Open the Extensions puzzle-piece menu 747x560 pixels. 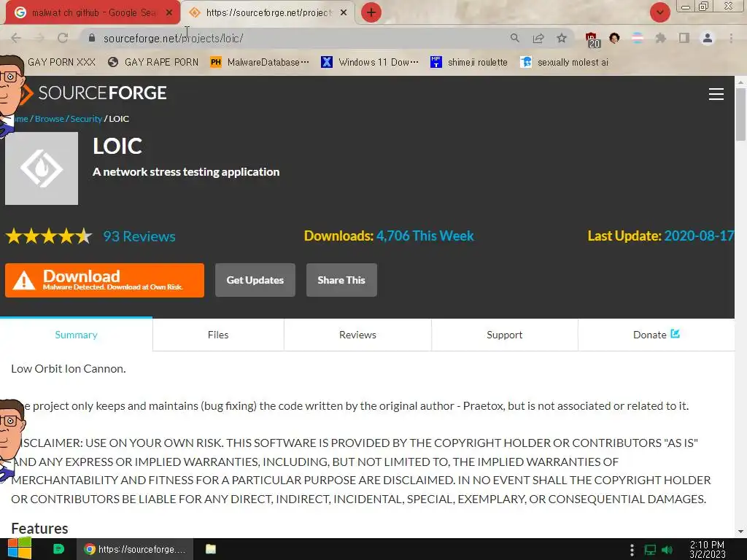click(660, 38)
